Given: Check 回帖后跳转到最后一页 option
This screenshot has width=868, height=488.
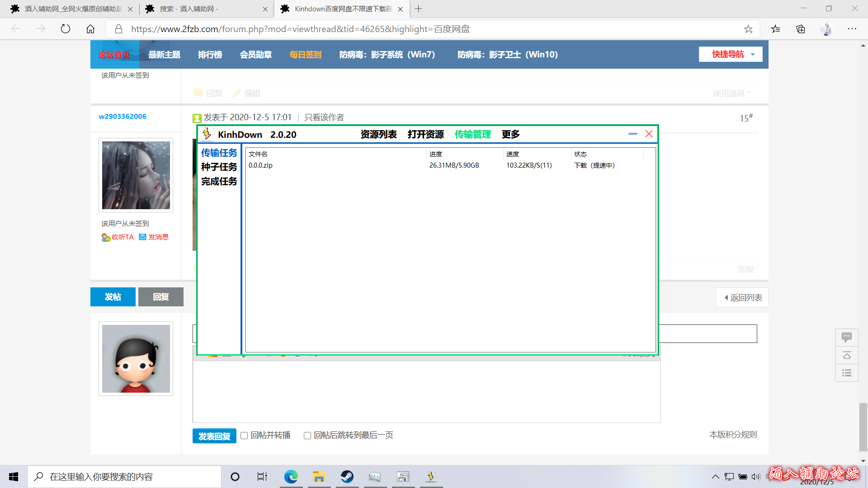Looking at the screenshot, I should point(307,436).
